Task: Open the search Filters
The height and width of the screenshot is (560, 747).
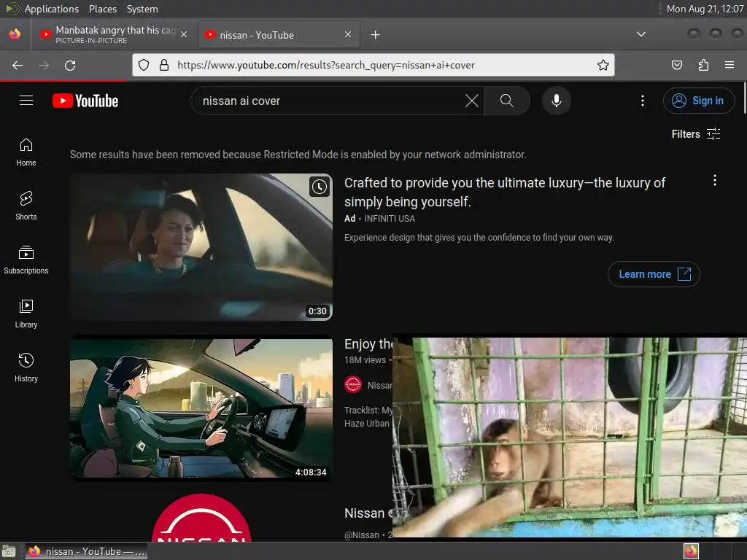Action: (x=695, y=134)
